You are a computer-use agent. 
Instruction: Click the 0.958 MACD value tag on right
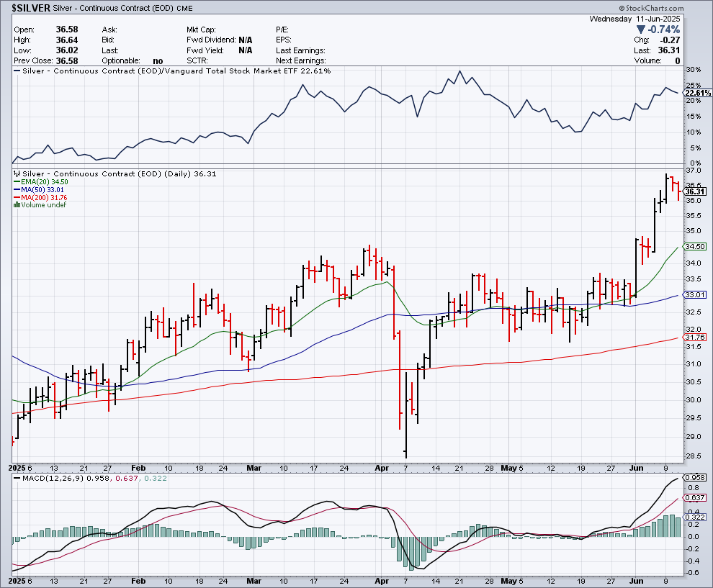pos(694,478)
